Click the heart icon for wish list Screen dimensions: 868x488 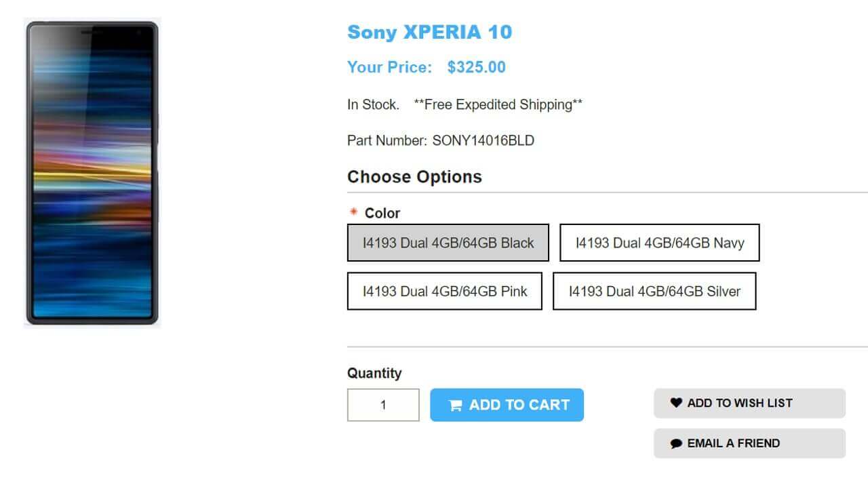pyautogui.click(x=676, y=403)
